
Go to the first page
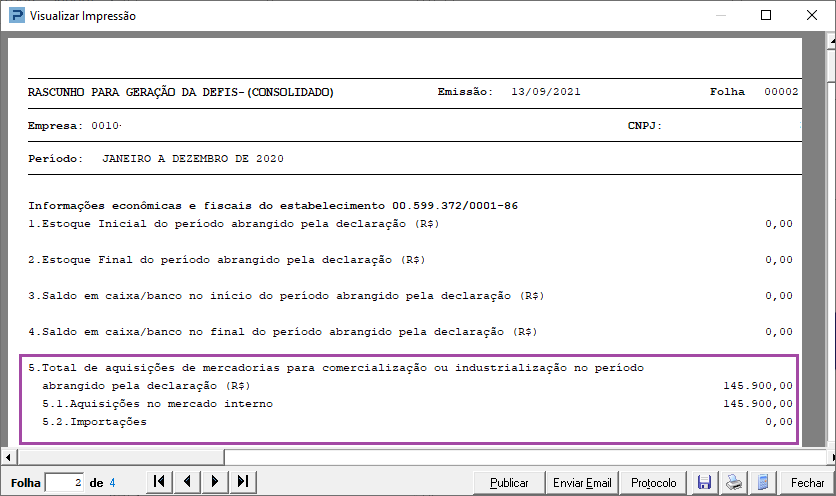tap(159, 482)
